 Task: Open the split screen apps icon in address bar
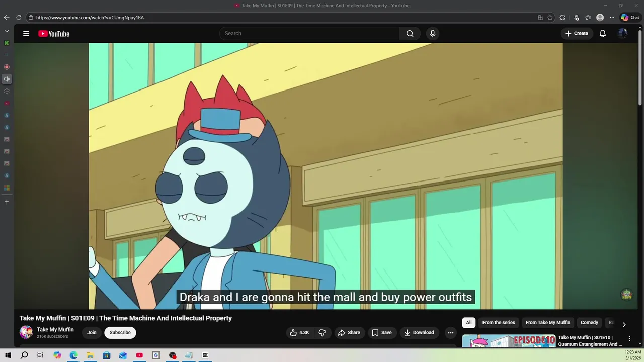(x=540, y=17)
